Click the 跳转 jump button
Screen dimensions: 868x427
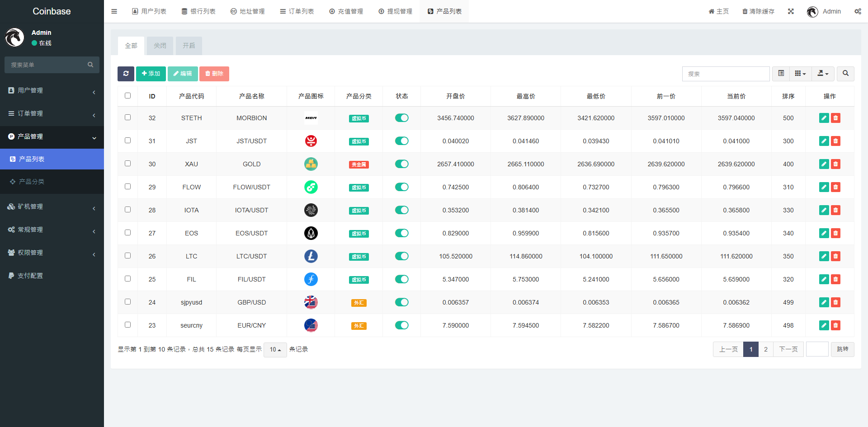843,349
